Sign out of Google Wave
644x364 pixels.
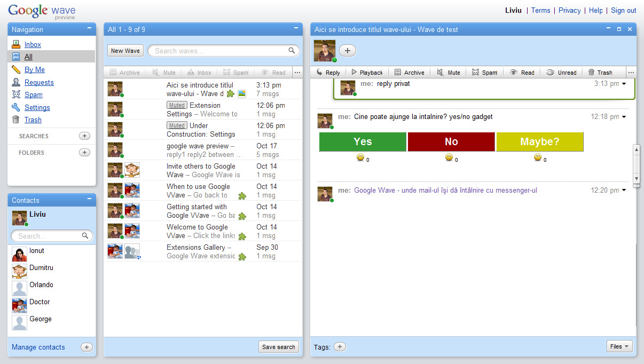[624, 11]
